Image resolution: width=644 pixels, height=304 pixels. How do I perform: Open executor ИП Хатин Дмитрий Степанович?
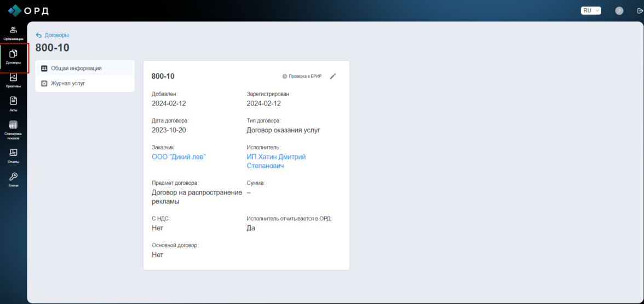coord(276,161)
